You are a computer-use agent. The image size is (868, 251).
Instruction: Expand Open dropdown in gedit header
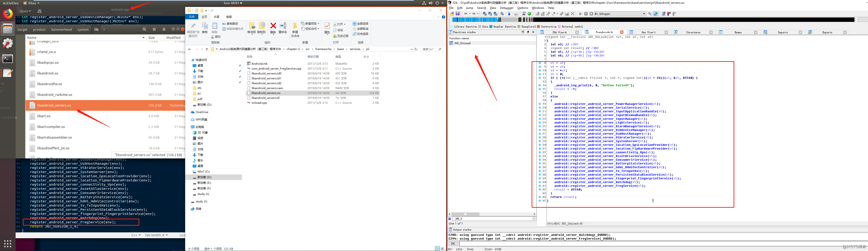click(x=25, y=11)
